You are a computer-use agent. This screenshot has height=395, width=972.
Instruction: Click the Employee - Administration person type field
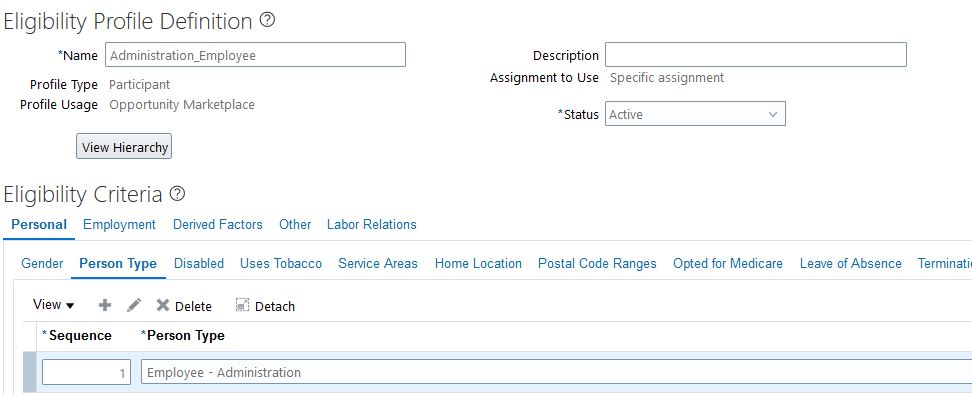(556, 373)
